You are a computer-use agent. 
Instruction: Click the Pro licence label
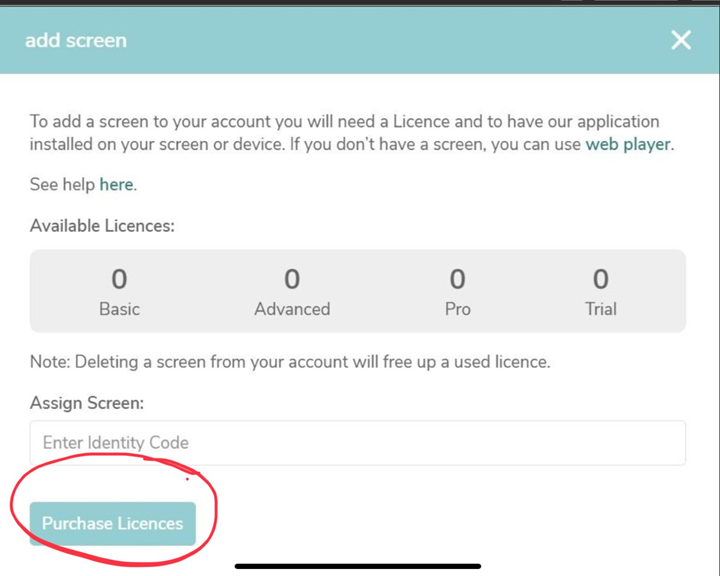pos(457,309)
